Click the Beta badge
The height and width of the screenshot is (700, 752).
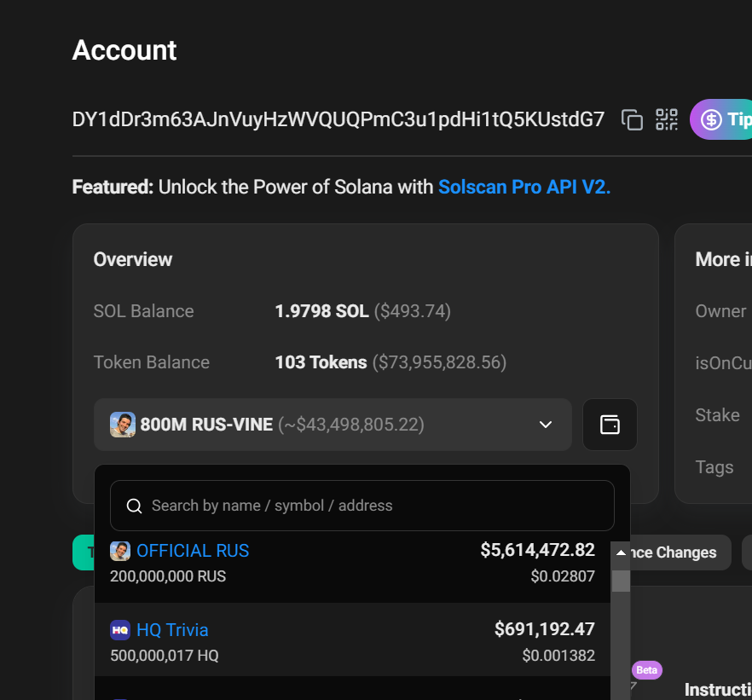(x=646, y=670)
